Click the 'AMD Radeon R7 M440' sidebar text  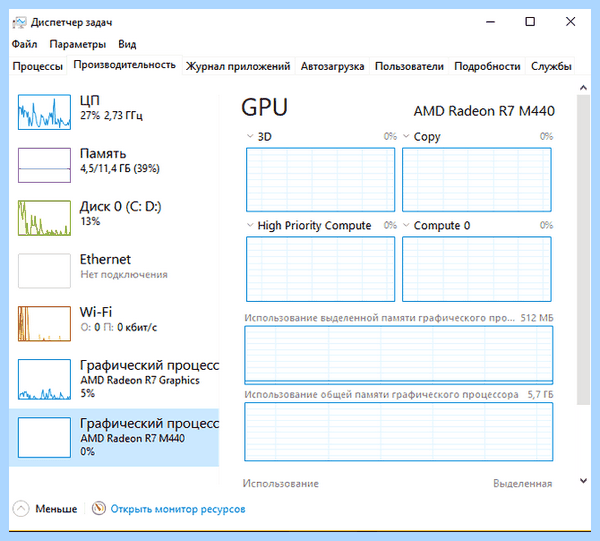pyautogui.click(x=132, y=438)
